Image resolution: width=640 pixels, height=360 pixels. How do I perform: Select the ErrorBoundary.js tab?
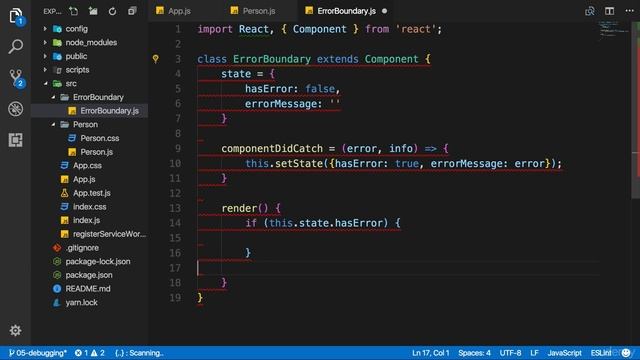tap(347, 11)
